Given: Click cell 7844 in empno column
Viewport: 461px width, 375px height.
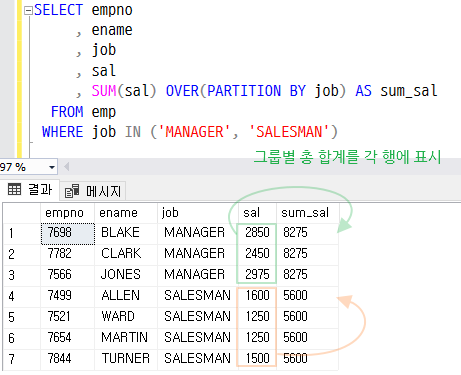Looking at the screenshot, I should pos(68,359).
